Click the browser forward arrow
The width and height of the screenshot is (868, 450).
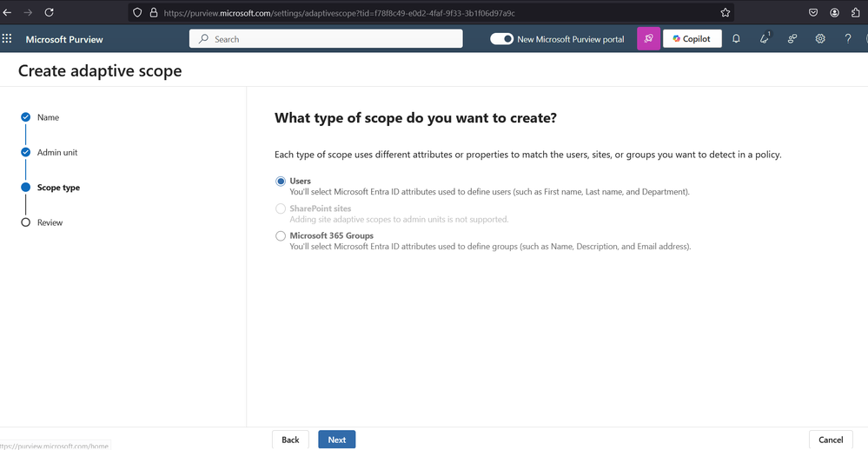[28, 12]
